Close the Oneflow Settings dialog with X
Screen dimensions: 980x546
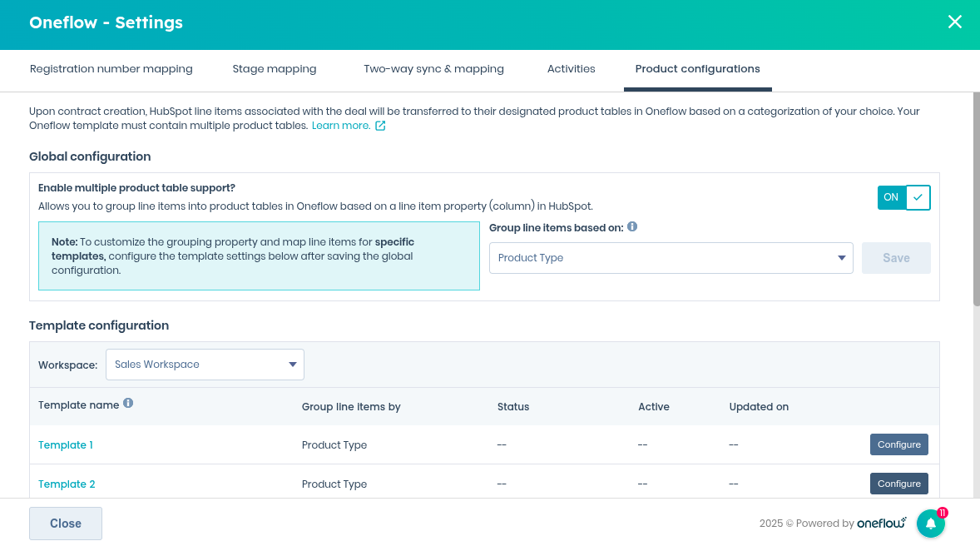click(954, 22)
